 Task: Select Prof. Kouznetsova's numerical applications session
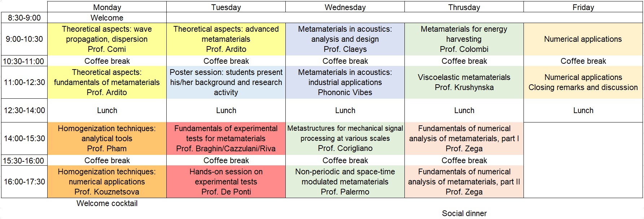pos(107,182)
